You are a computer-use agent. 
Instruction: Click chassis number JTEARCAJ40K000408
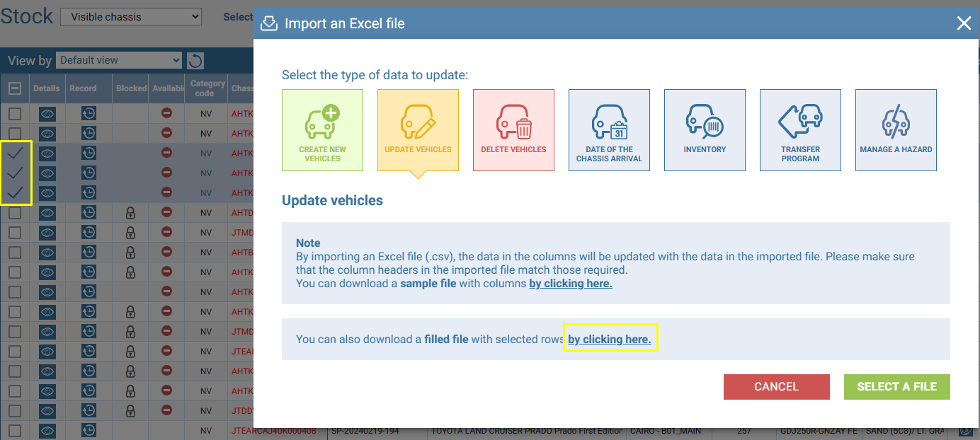pyautogui.click(x=273, y=430)
